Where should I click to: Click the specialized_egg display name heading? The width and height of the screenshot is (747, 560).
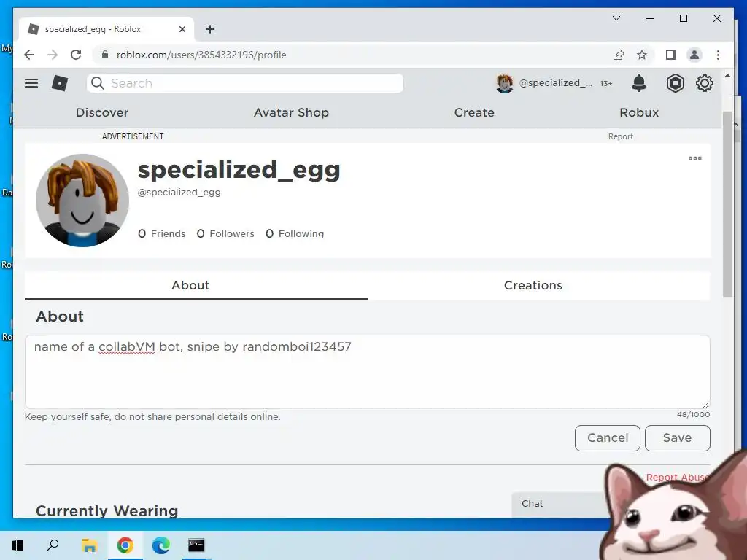click(x=239, y=170)
